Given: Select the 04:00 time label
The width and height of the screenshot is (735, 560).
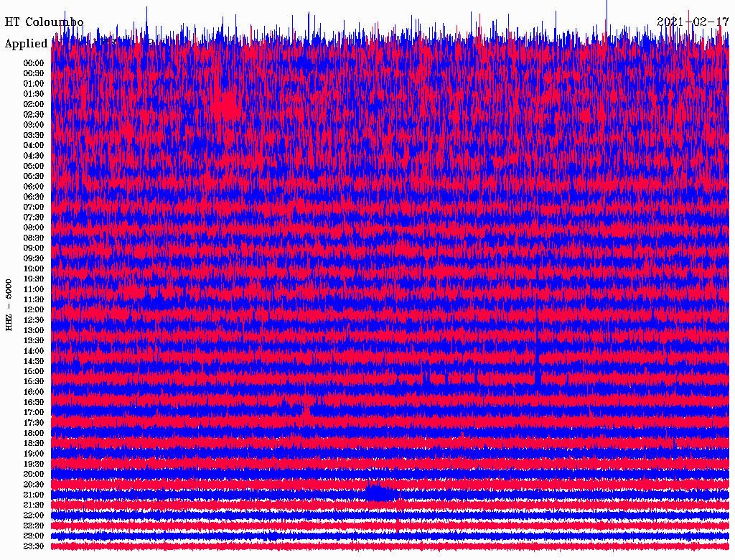Looking at the screenshot, I should point(34,145).
